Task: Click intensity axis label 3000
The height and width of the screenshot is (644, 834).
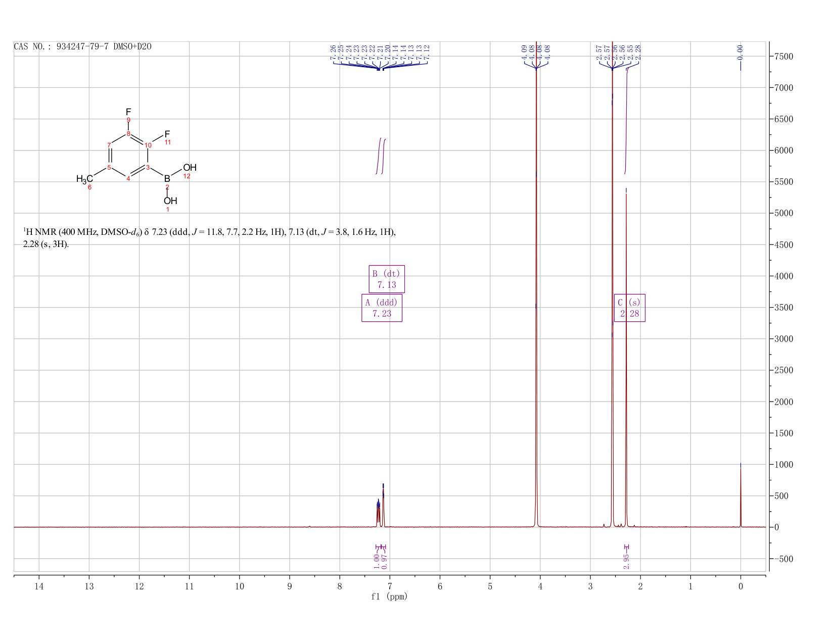Action: click(783, 339)
